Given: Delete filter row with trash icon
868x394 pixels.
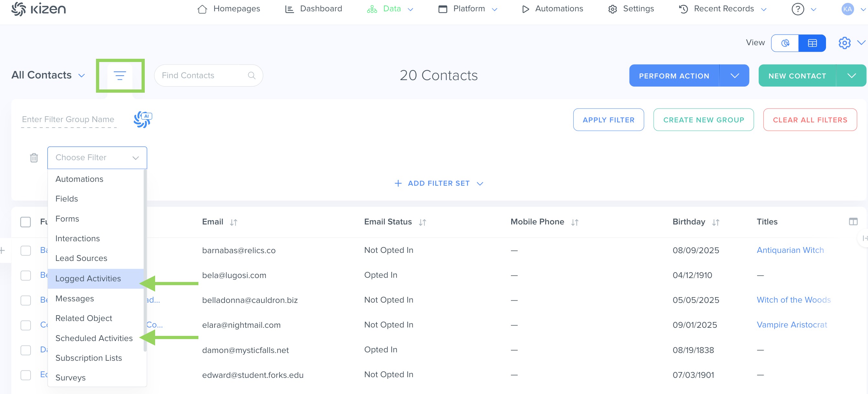Looking at the screenshot, I should coord(34,158).
